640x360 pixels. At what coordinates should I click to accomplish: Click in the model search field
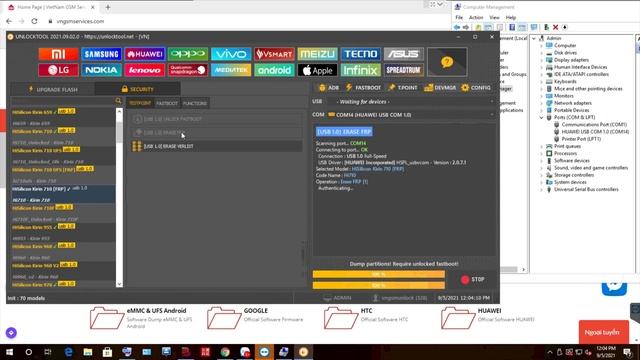pos(63,100)
